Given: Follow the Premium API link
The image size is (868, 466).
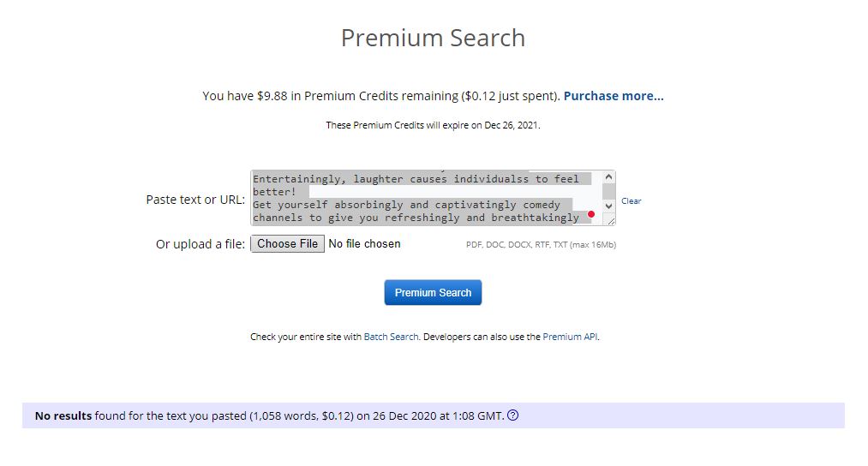Looking at the screenshot, I should point(570,338).
